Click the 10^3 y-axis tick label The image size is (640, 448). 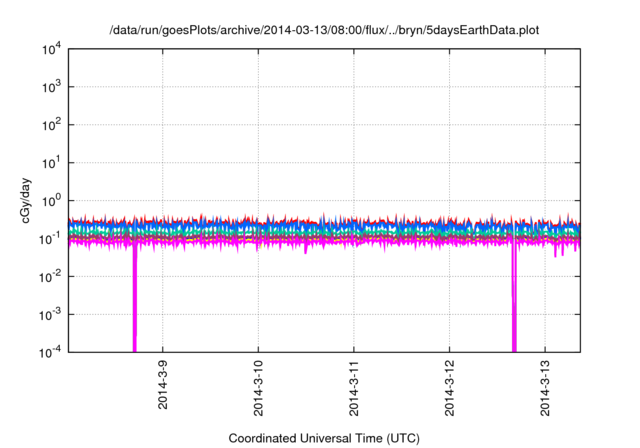tap(52, 87)
